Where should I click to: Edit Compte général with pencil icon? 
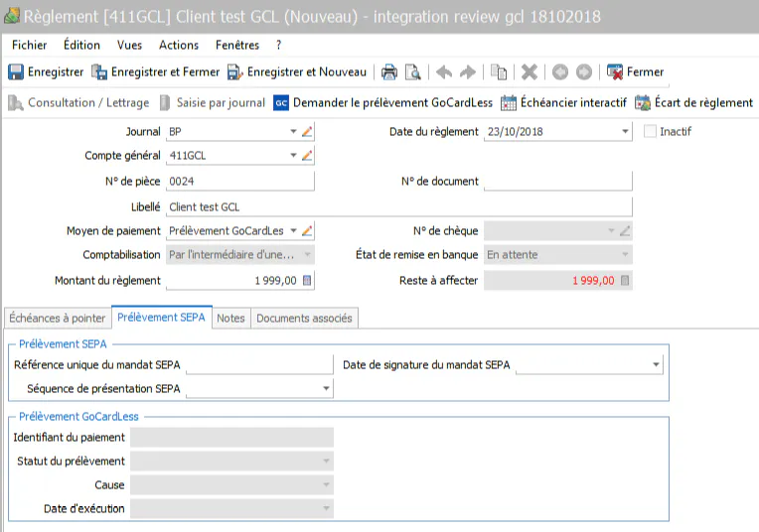coord(307,155)
